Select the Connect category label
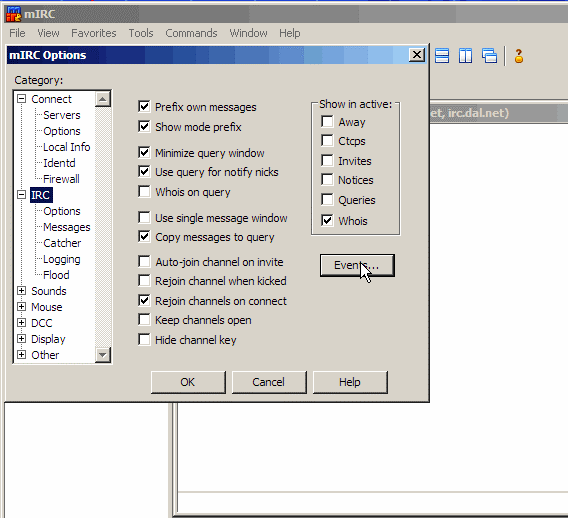The height and width of the screenshot is (518, 568). (51, 99)
